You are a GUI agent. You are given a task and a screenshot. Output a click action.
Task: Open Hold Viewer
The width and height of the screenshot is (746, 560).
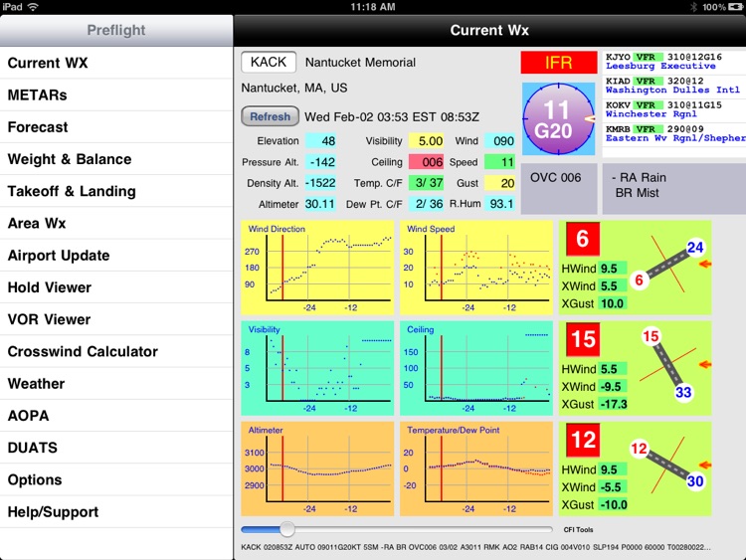[x=116, y=287]
